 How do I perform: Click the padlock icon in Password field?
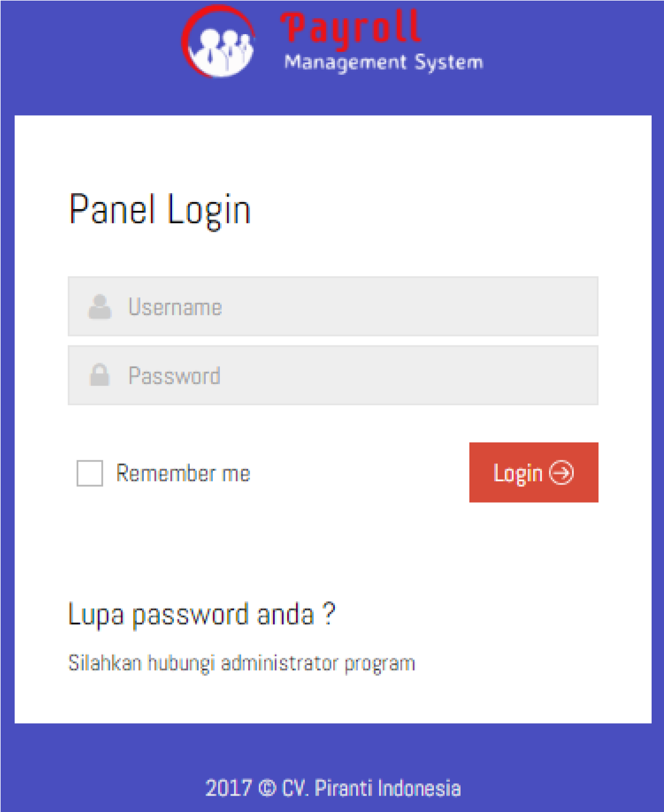[x=100, y=375]
